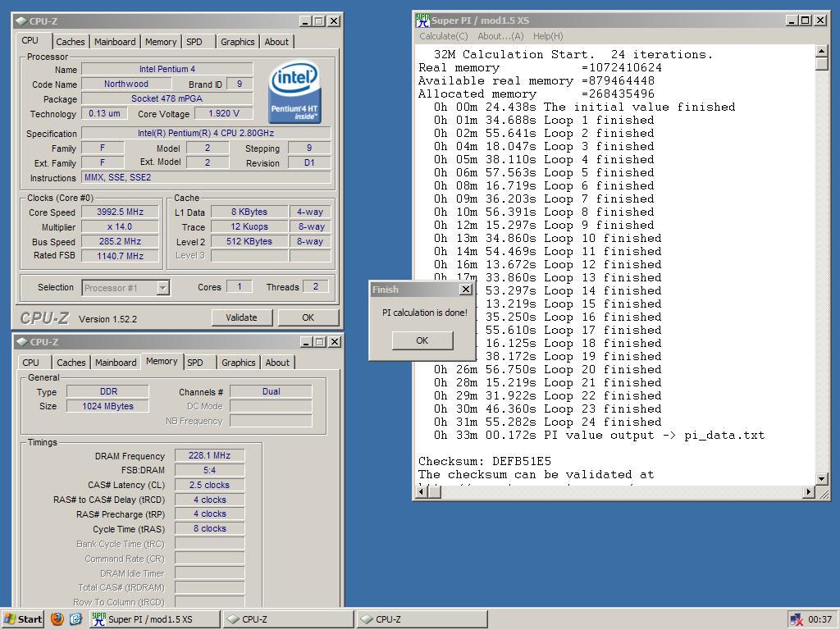Image resolution: width=840 pixels, height=630 pixels.
Task: Open the Processor #1 selection dropdown
Action: (x=163, y=288)
